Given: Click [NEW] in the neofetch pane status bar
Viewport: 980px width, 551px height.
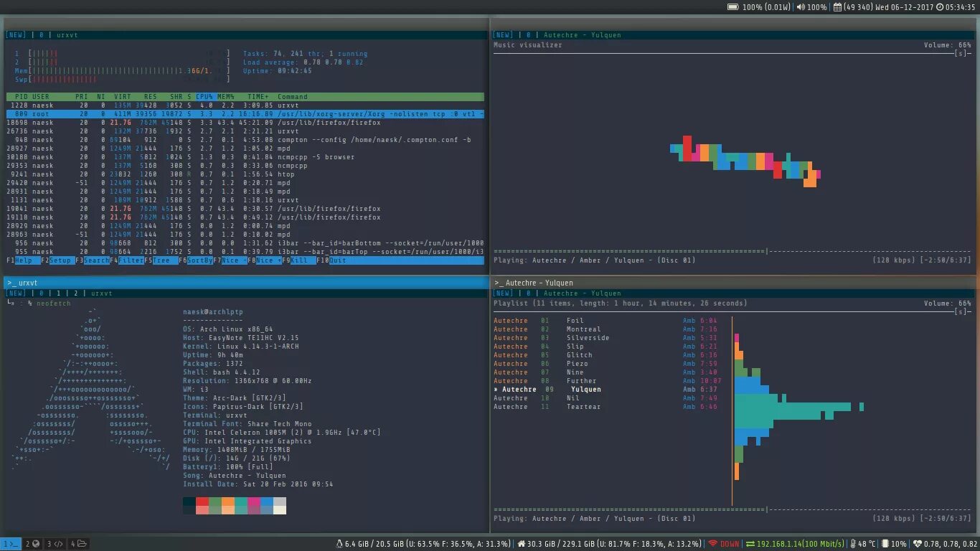Looking at the screenshot, I should [x=16, y=293].
